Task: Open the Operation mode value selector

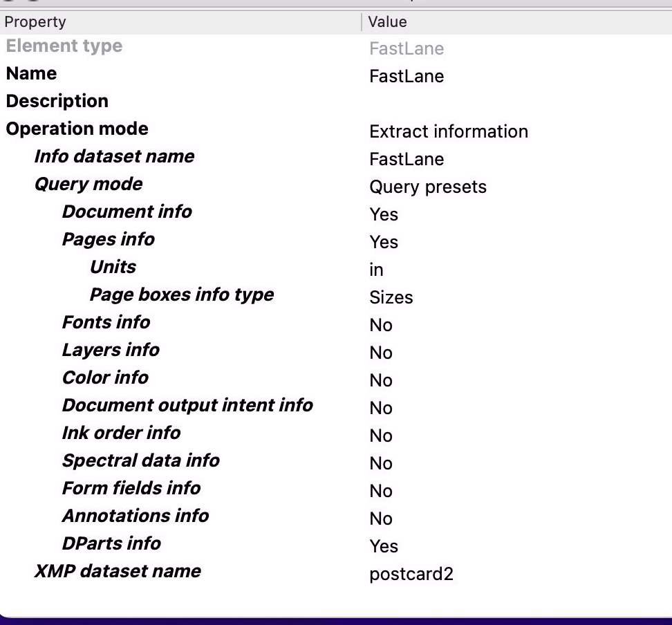Action: [x=449, y=131]
